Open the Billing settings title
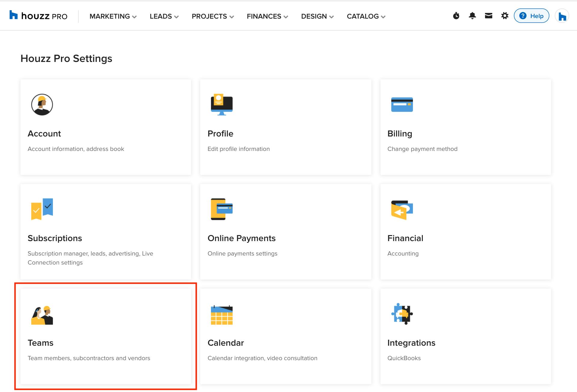Image resolution: width=577 pixels, height=392 pixels. (400, 133)
